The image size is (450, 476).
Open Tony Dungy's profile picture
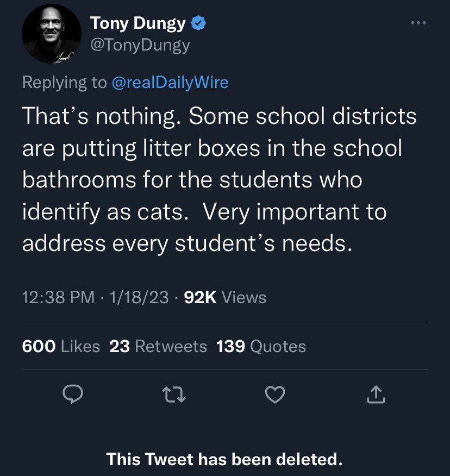pos(51,34)
